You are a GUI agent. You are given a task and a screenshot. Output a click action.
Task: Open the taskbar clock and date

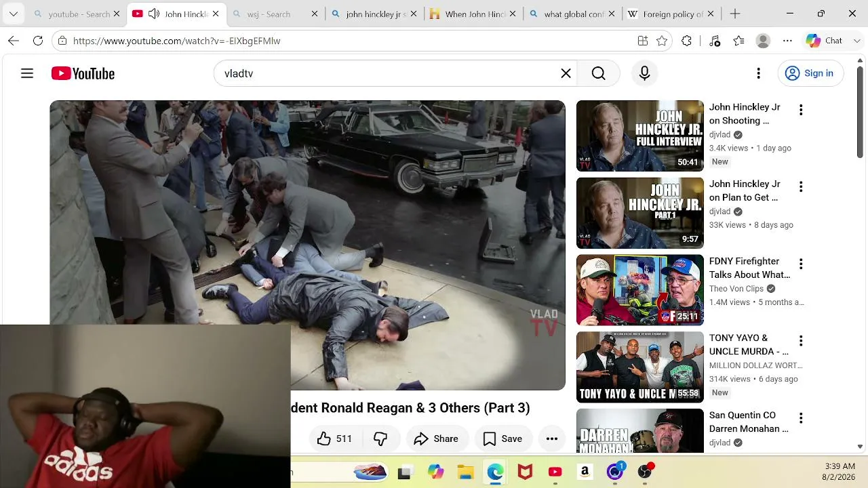tap(840, 472)
